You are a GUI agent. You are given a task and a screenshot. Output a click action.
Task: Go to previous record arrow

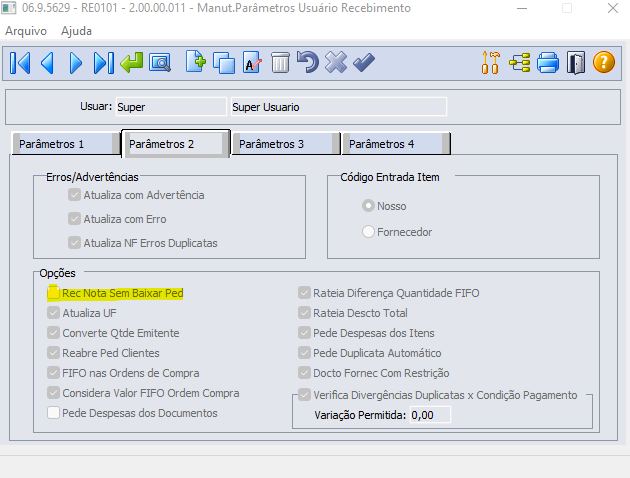point(47,63)
